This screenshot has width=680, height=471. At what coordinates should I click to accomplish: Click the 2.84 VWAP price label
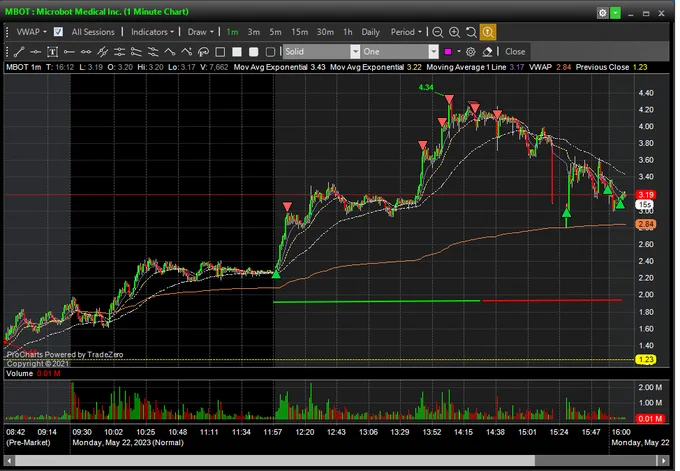pos(646,224)
